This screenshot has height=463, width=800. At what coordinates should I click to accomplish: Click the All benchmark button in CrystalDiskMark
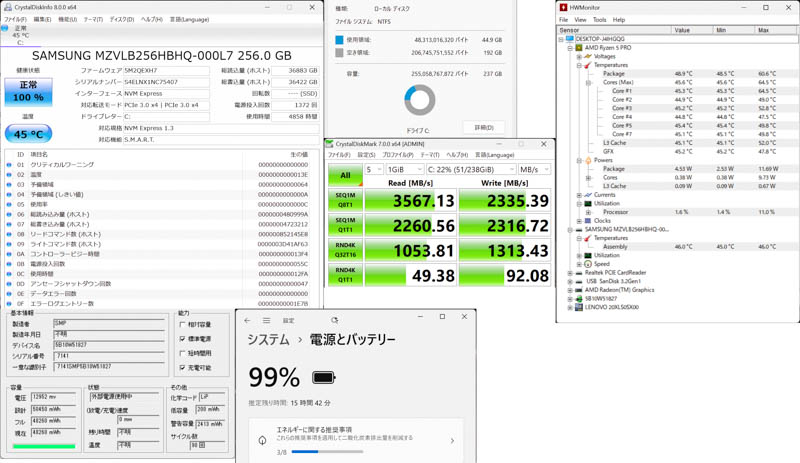pyautogui.click(x=344, y=175)
